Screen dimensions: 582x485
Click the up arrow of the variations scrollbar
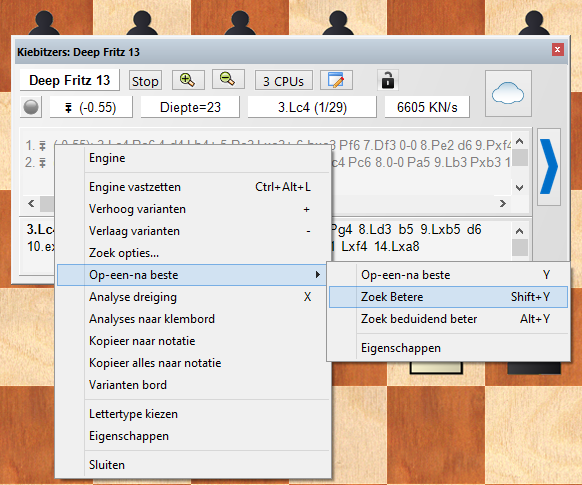click(520, 141)
